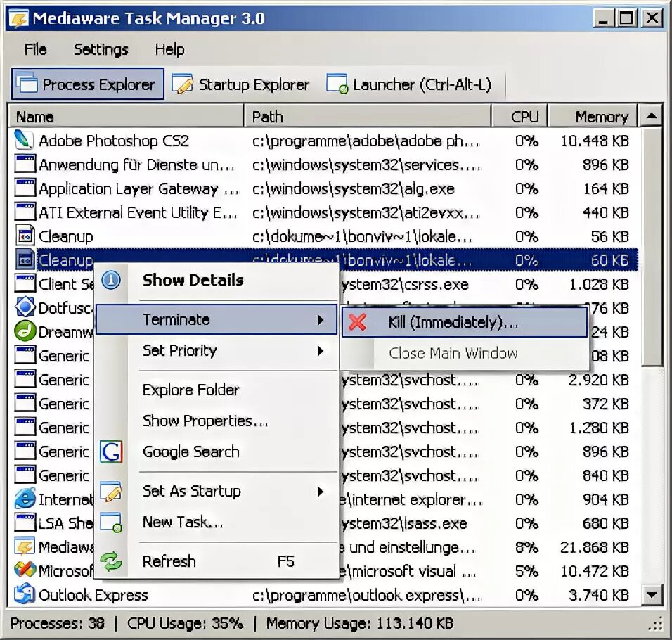Click the Anwendung für Dienste row icon

point(25,164)
